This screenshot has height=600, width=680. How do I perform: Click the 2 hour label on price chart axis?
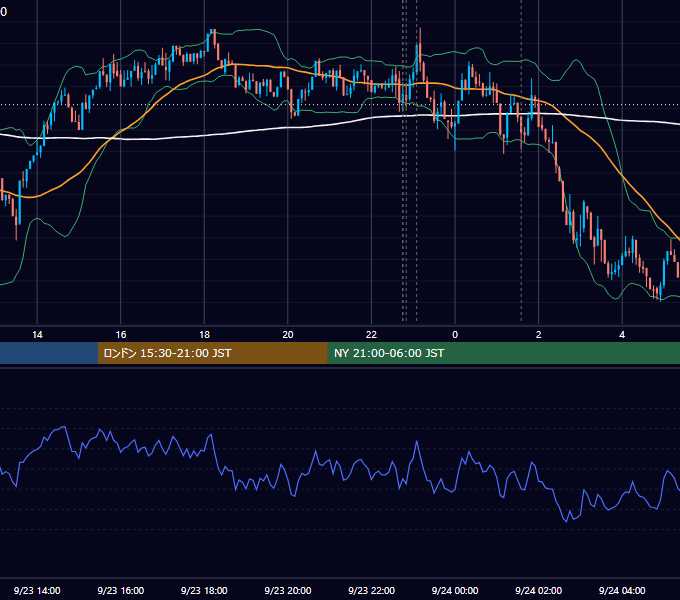538,334
